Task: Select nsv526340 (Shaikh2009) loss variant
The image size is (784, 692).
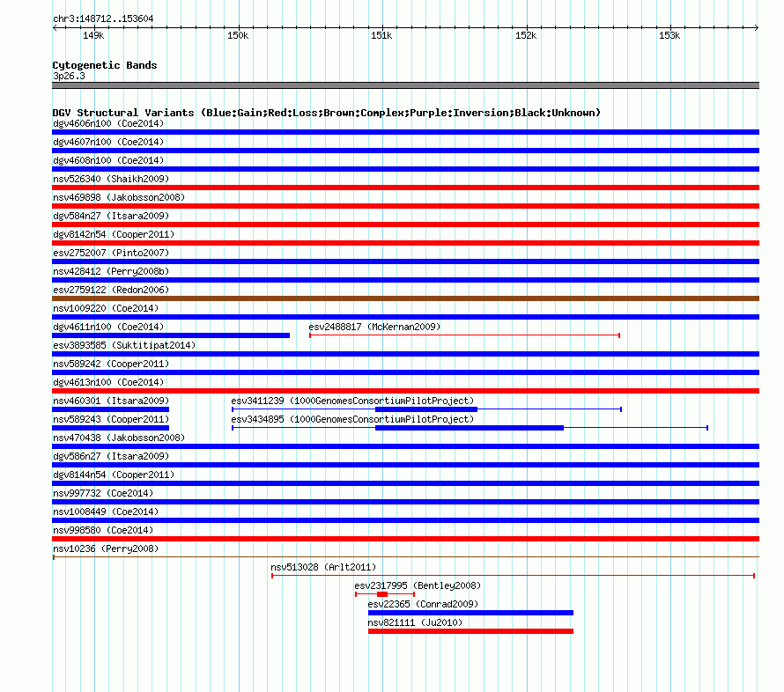Action: tap(111, 179)
